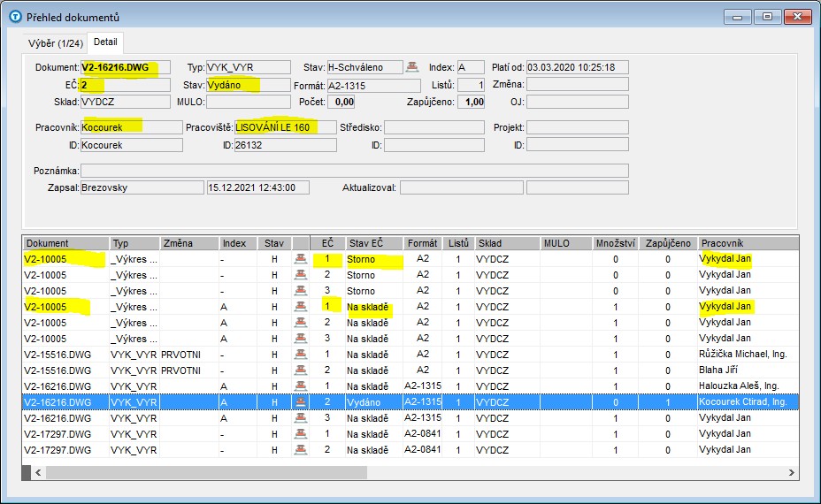821x504 pixels.
Task: Click the Pracovník field with Kocourek
Action: coord(132,127)
